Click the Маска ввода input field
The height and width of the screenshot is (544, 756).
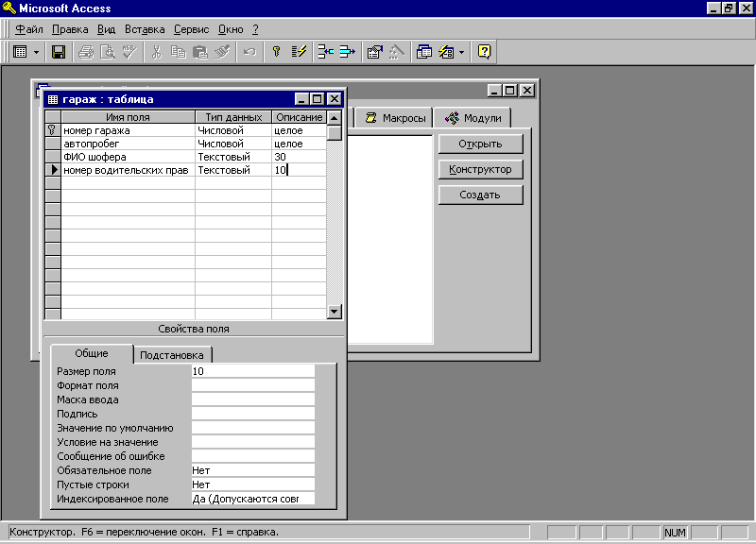tap(253, 399)
